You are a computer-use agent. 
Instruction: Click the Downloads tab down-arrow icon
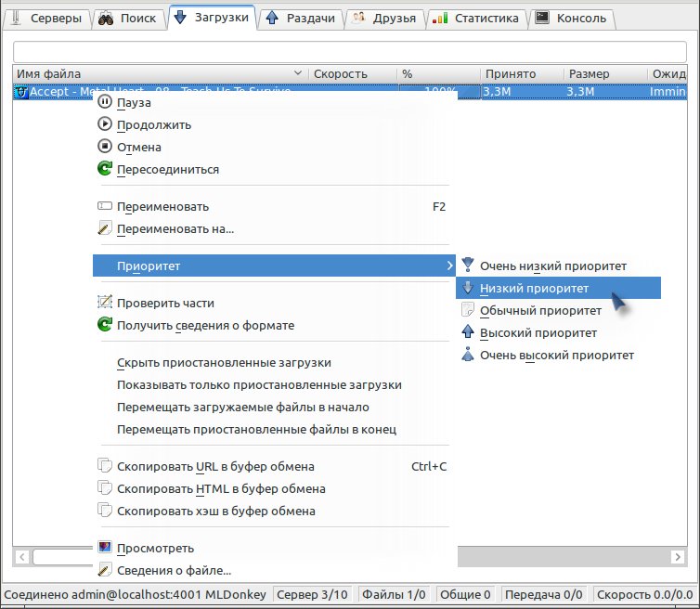180,17
